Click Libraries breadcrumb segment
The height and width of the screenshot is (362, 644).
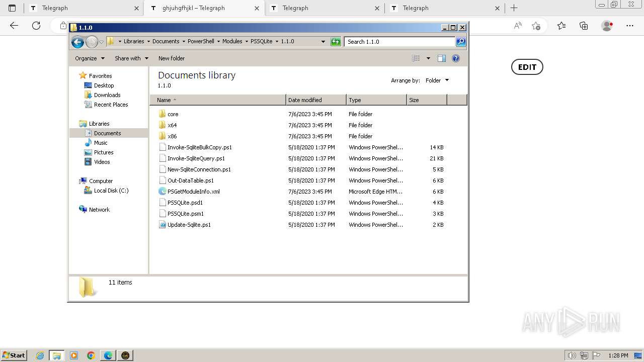point(134,42)
